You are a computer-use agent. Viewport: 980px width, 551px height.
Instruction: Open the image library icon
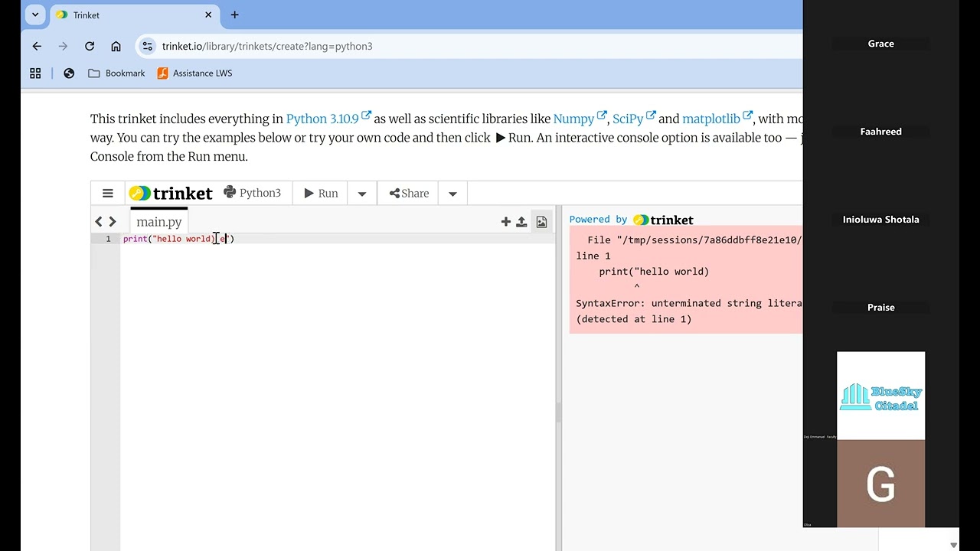click(x=541, y=222)
